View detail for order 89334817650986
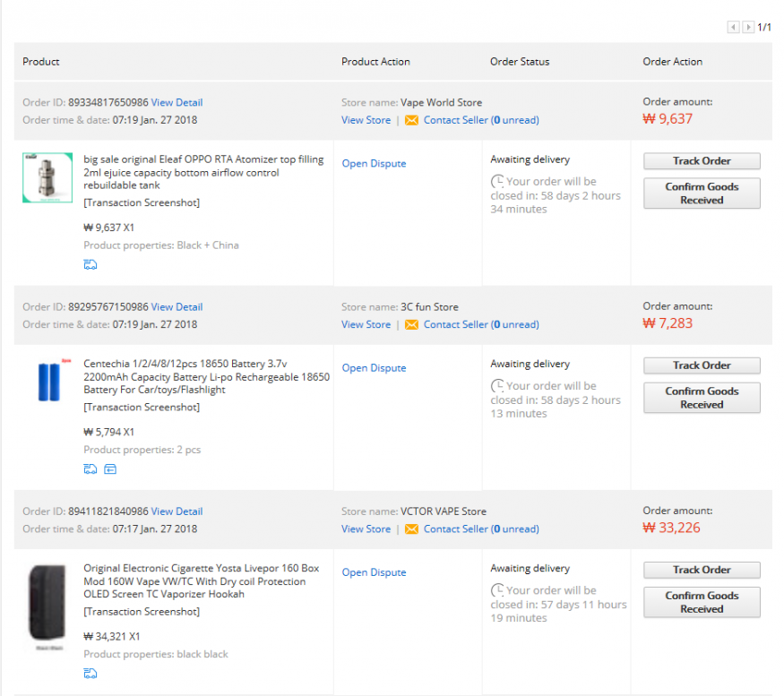Image resolution: width=784 pixels, height=696 pixels. pyautogui.click(x=177, y=102)
